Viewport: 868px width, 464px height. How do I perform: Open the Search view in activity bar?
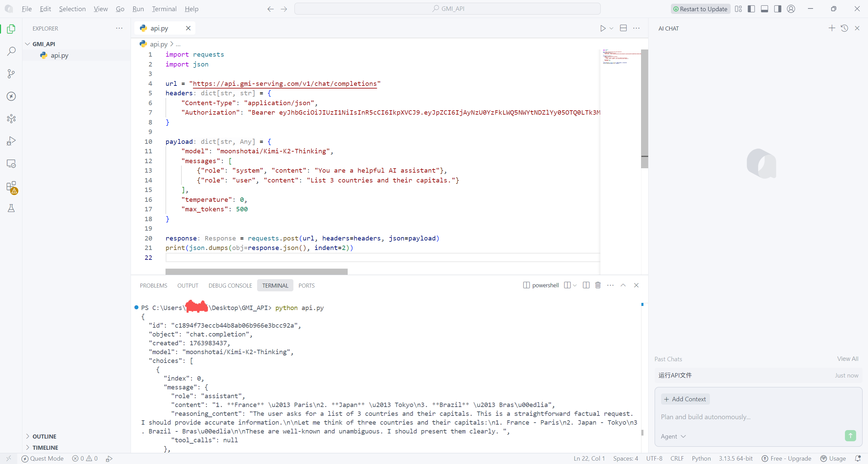(11, 51)
